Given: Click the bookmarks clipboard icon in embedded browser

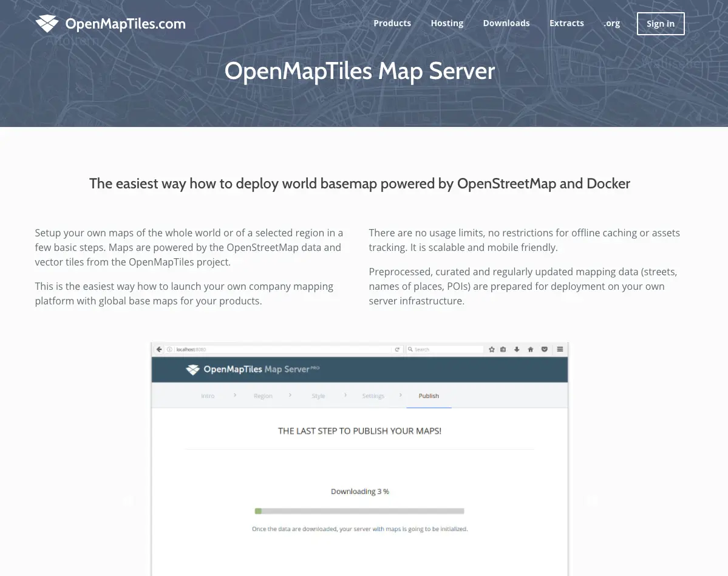Looking at the screenshot, I should (x=503, y=349).
